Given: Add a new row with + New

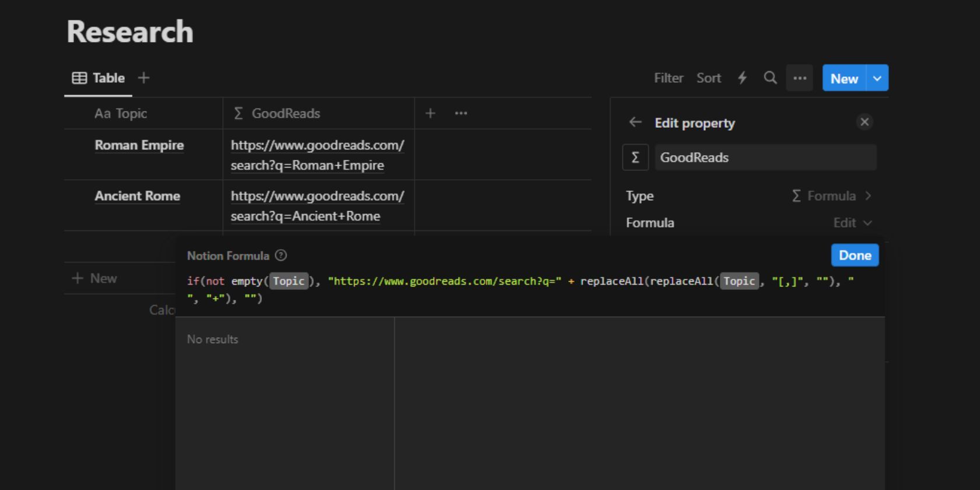Looking at the screenshot, I should [x=94, y=278].
